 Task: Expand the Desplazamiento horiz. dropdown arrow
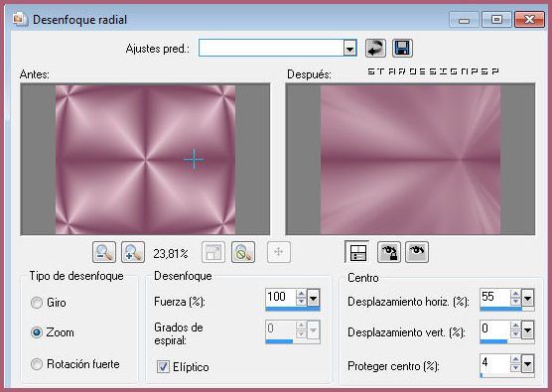[x=528, y=299]
